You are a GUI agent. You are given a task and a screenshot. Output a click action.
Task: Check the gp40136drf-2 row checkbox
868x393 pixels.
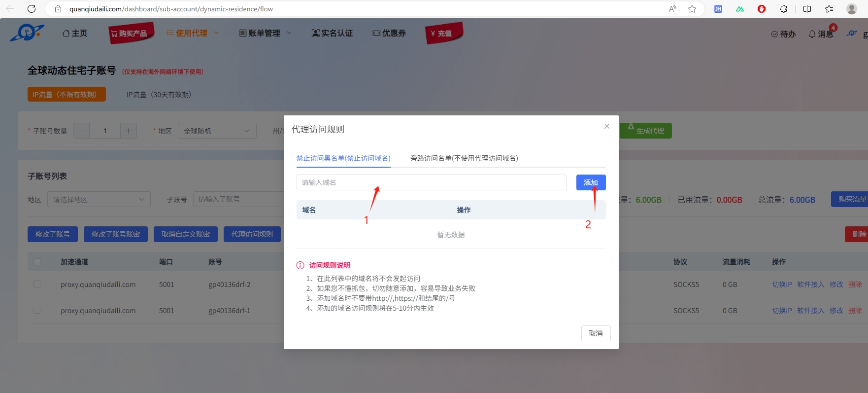[37, 285]
